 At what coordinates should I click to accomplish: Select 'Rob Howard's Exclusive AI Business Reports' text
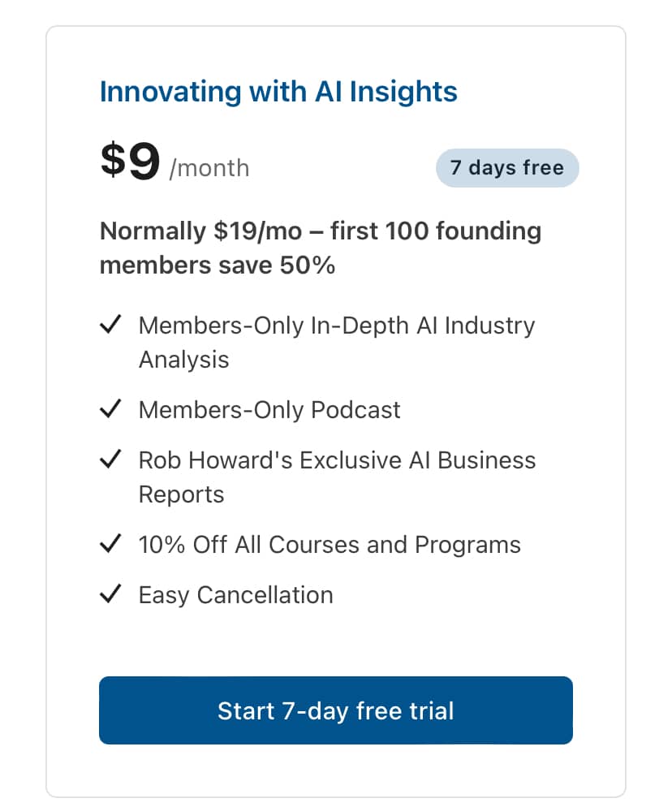point(338,460)
